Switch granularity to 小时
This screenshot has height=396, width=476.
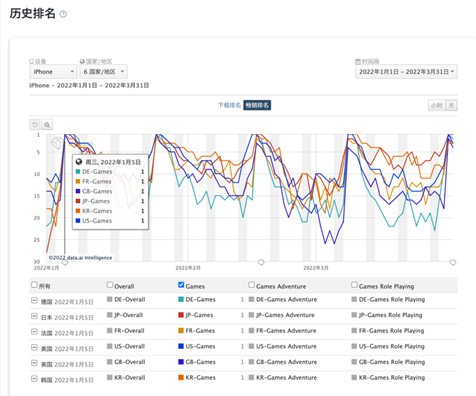(436, 106)
